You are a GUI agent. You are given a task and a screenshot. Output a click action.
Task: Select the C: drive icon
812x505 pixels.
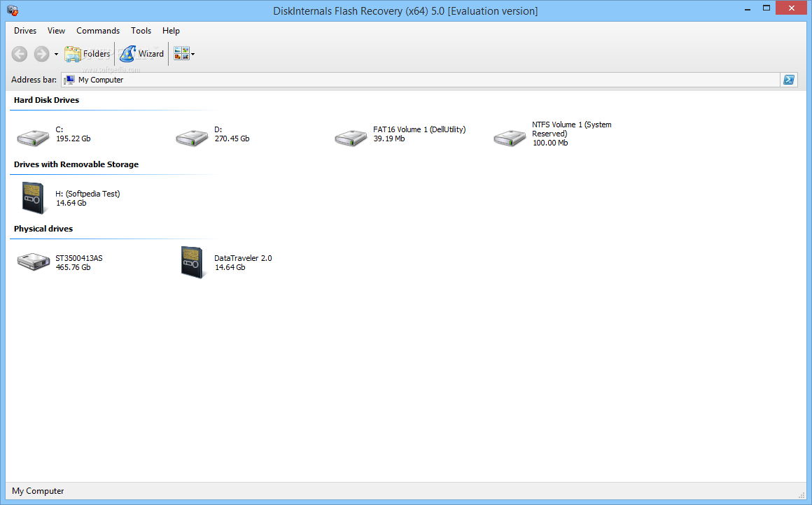point(33,138)
